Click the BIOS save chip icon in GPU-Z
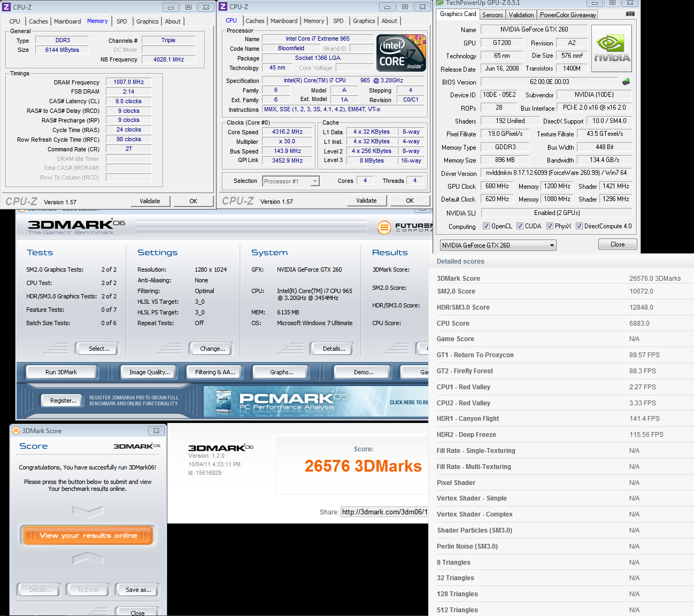 coord(626,82)
